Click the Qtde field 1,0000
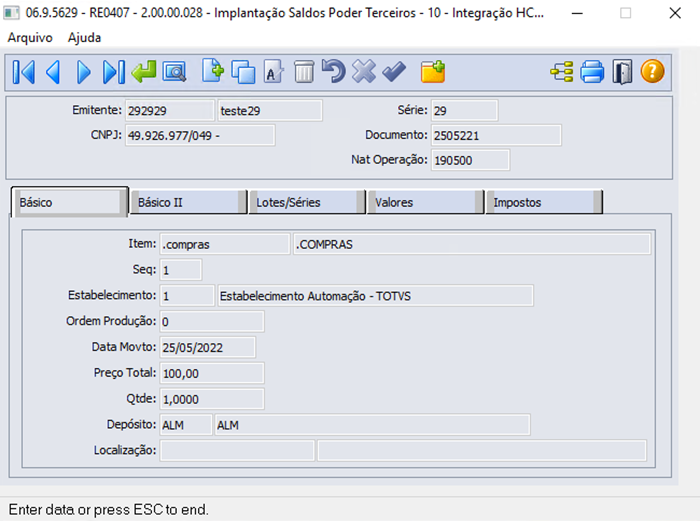Screen dimensions: 700x521 (x=212, y=399)
